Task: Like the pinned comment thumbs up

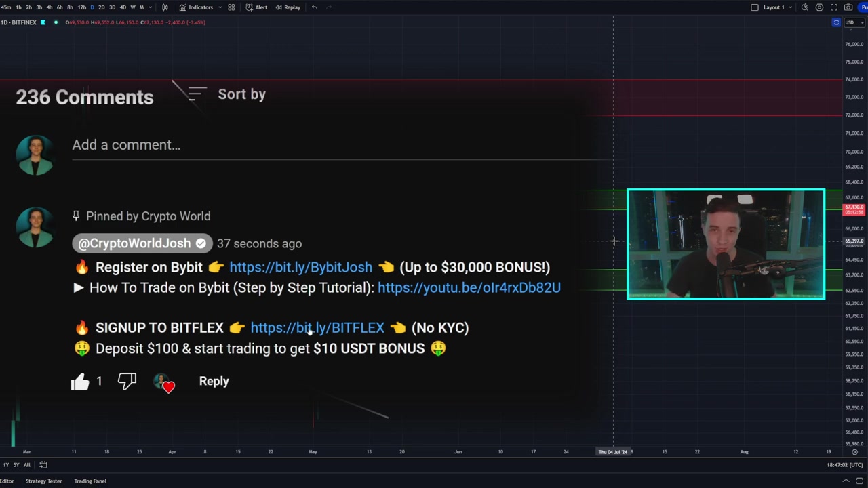Action: [x=80, y=382]
